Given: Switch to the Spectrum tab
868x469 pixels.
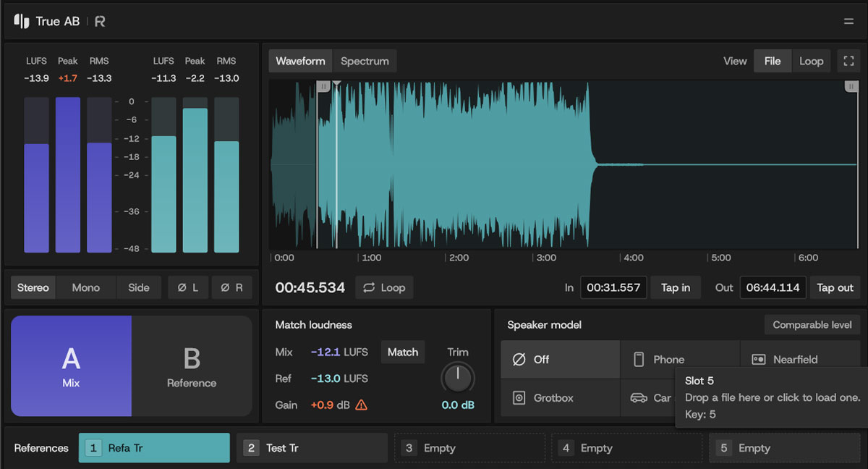Looking at the screenshot, I should click(x=365, y=62).
